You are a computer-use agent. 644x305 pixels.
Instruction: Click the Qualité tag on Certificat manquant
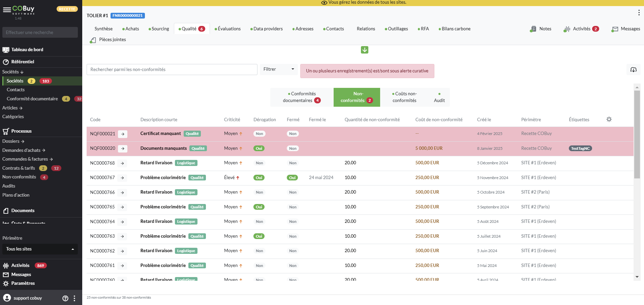tap(192, 134)
